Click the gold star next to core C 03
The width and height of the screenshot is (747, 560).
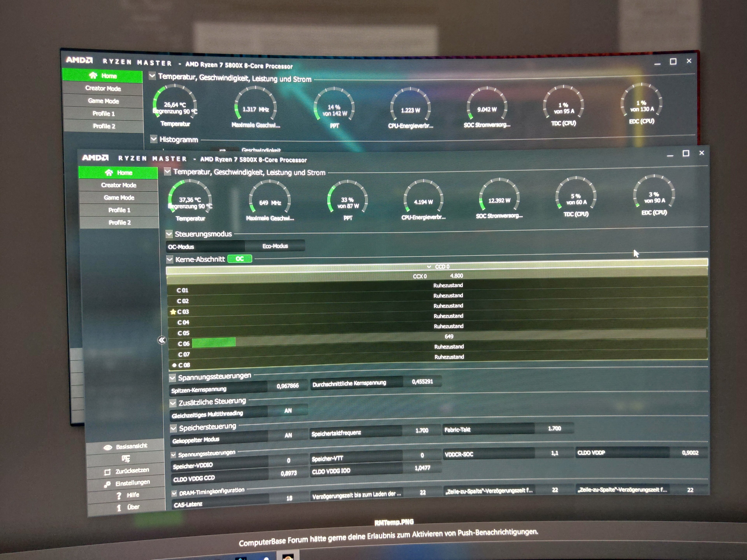coord(173,311)
